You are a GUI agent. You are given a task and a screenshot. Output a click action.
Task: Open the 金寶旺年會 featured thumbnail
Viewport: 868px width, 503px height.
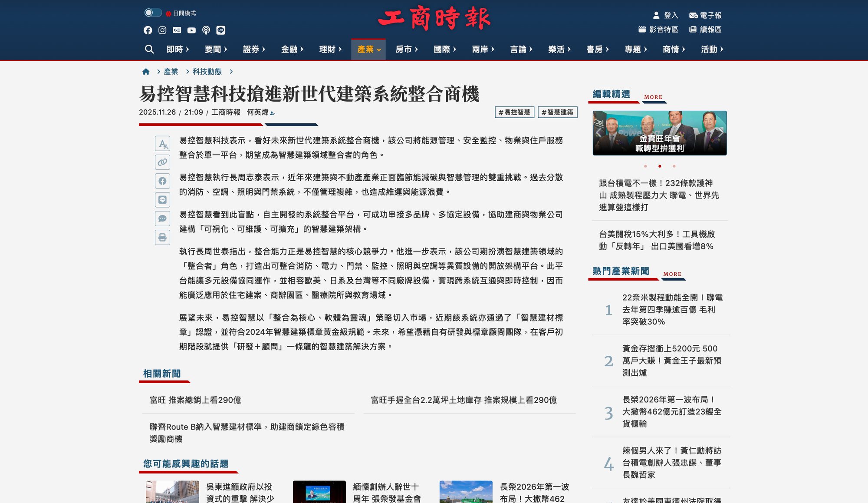659,133
